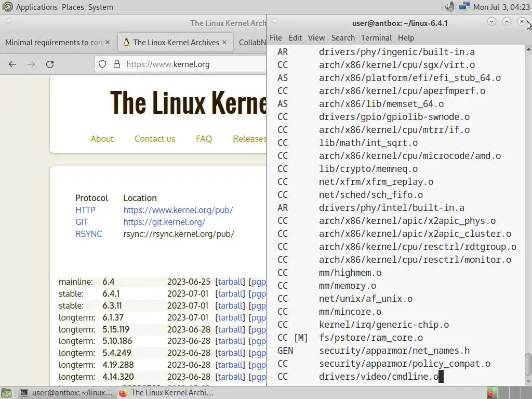Click the HTTP protocol link

pos(85,210)
